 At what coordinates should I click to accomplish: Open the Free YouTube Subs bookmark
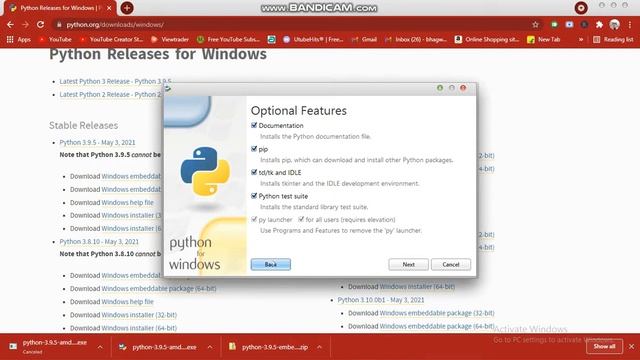[x=228, y=40]
